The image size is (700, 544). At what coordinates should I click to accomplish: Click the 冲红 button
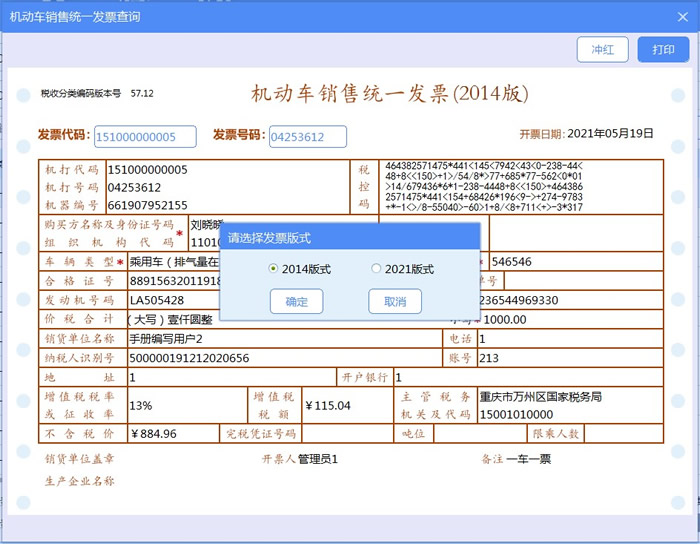click(603, 49)
